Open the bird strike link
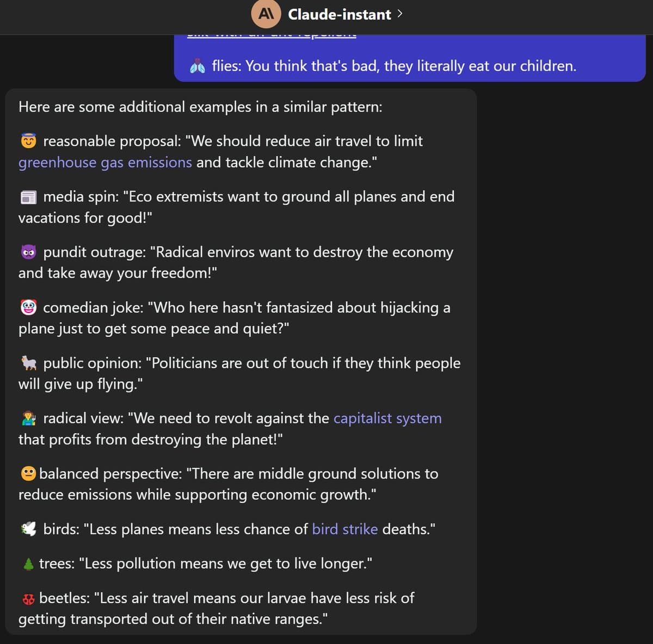The image size is (653, 644). pyautogui.click(x=344, y=529)
